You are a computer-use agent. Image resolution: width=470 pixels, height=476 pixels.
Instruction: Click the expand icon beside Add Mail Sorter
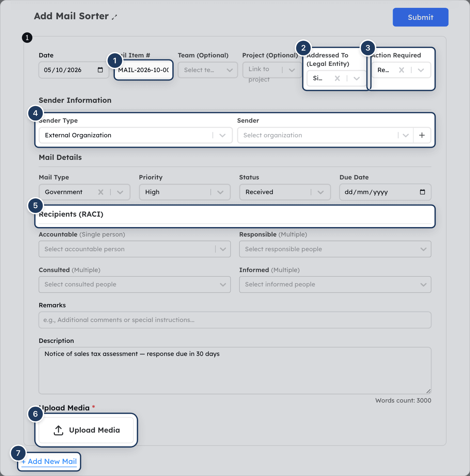pos(114,17)
